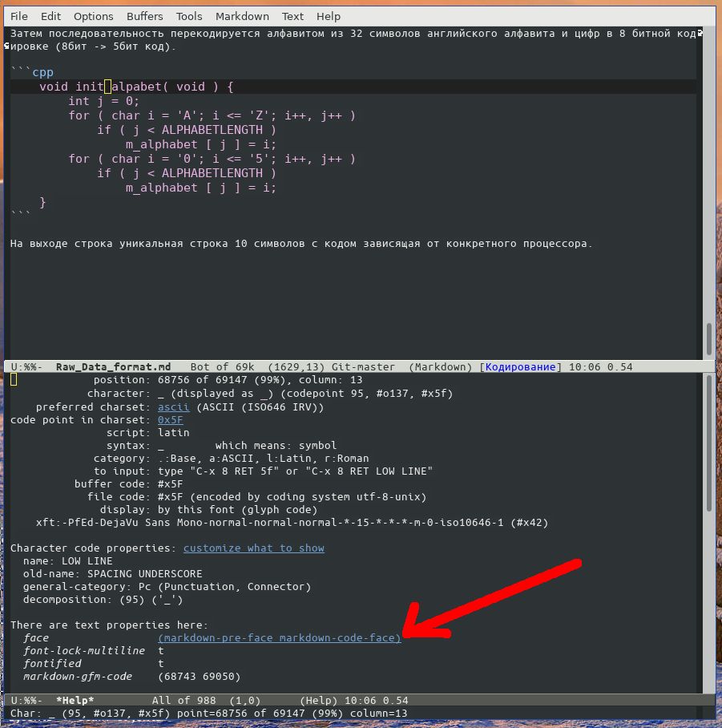Click the editor pane scrollbar thumb
This screenshot has height=728, width=722.
(x=709, y=339)
